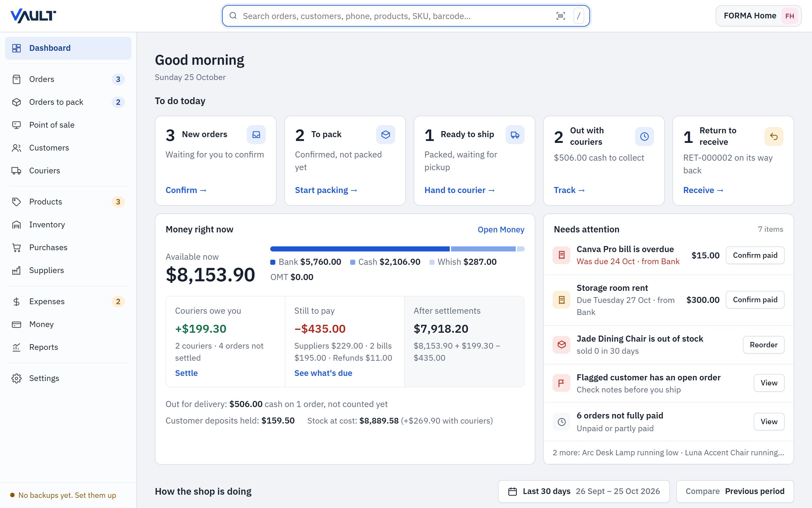Click the flagged customer flag icon
Image resolution: width=812 pixels, height=508 pixels.
point(561,383)
